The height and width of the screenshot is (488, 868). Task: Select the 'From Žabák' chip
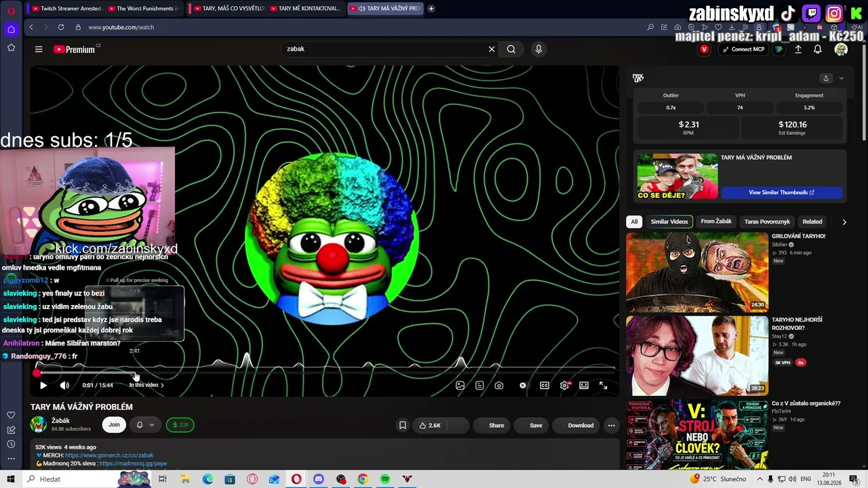click(716, 222)
